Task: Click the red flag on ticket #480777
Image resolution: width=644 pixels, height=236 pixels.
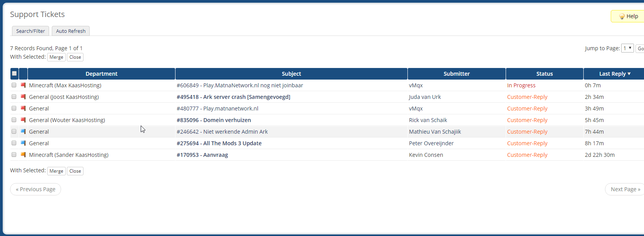Action: (x=23, y=109)
